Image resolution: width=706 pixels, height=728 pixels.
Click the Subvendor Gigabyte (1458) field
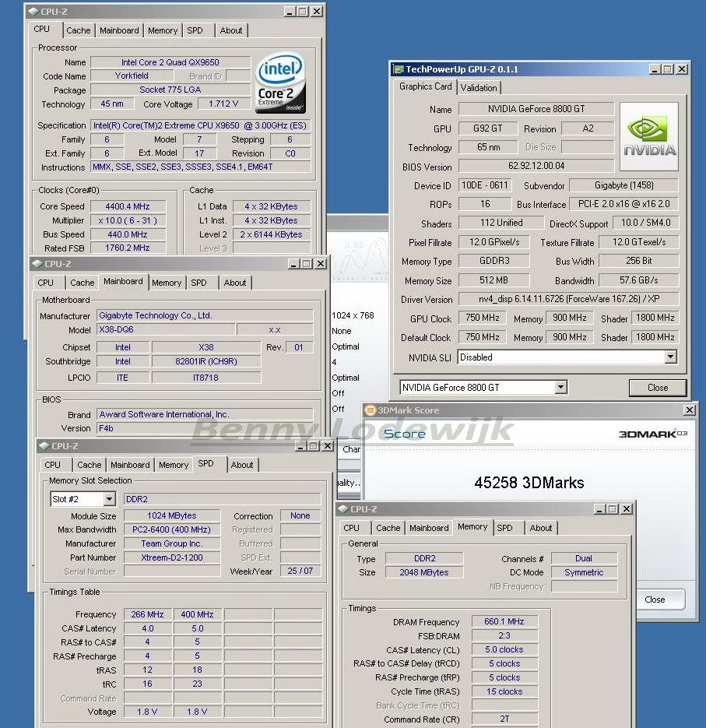pos(623,185)
